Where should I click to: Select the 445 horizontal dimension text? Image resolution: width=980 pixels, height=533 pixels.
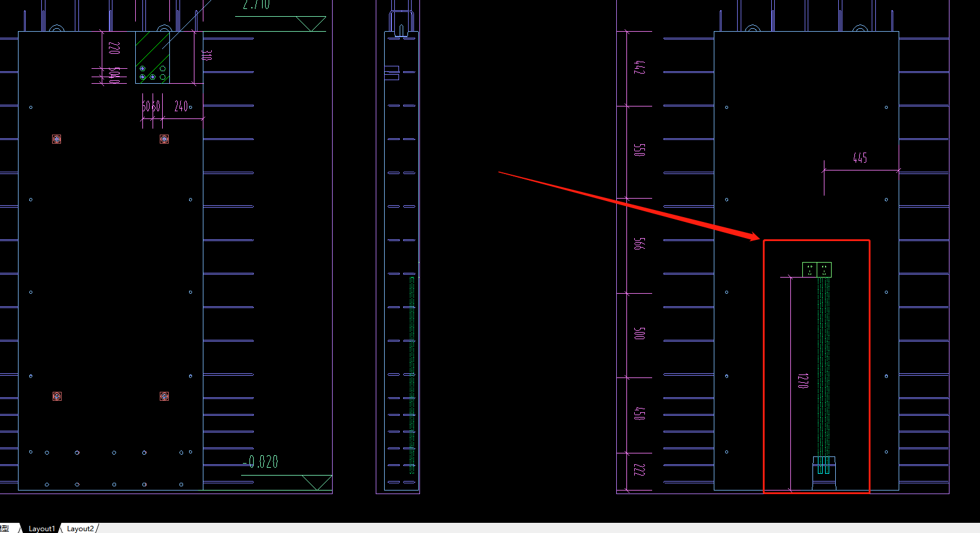coord(860,158)
